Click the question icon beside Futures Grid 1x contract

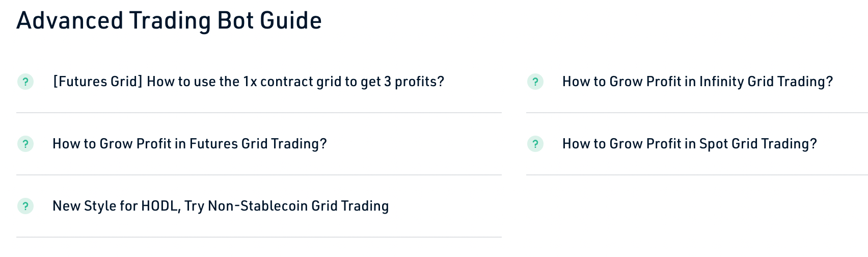pyautogui.click(x=25, y=82)
